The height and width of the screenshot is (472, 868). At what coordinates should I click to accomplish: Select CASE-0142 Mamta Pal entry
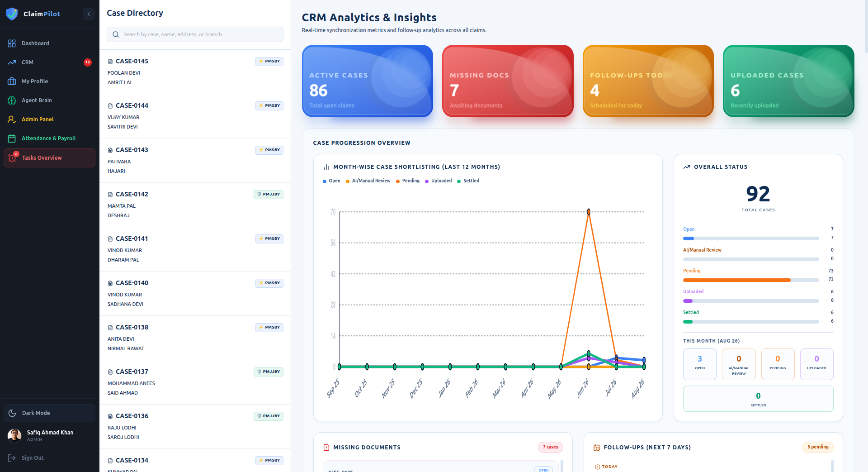coord(195,205)
